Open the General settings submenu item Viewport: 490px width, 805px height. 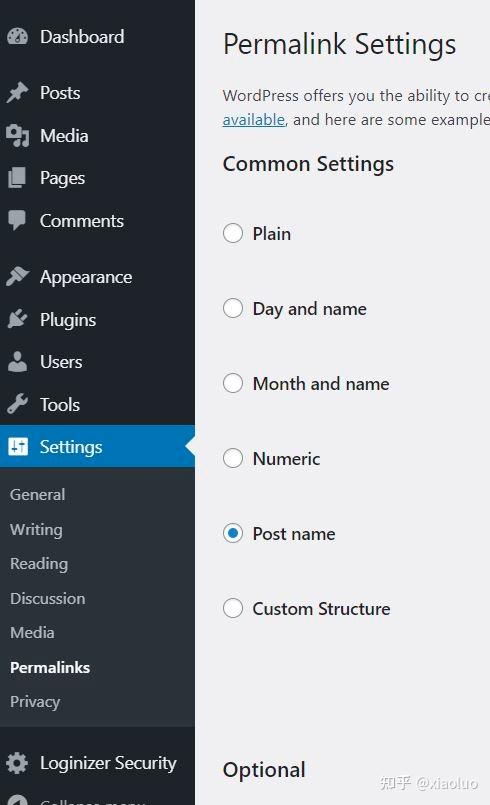click(37, 494)
